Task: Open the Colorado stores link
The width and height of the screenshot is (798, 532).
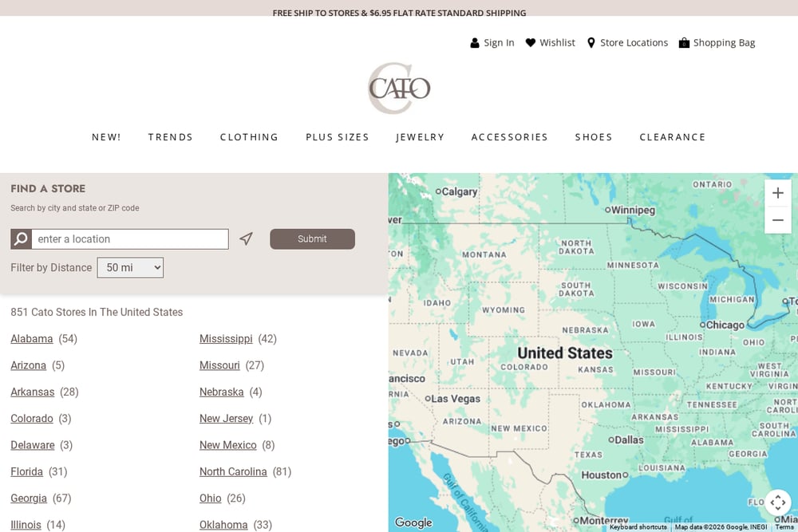Action: point(32,419)
